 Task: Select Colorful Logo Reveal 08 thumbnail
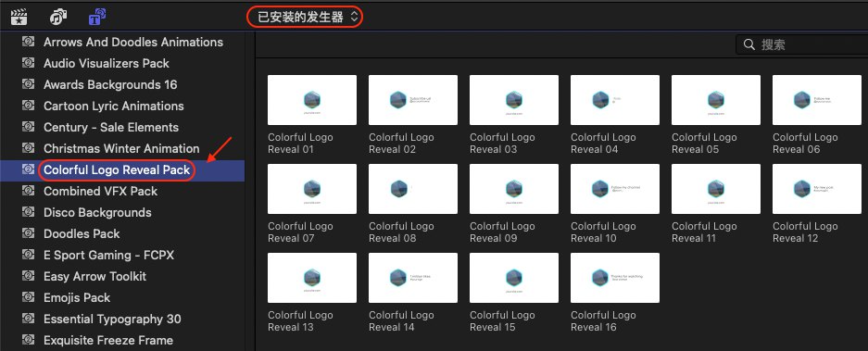[x=413, y=189]
